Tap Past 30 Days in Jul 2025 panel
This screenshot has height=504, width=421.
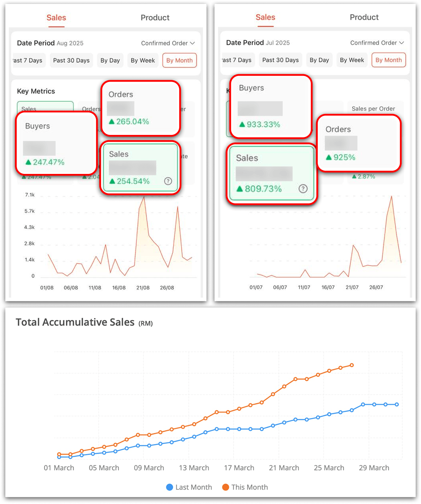[x=281, y=60]
